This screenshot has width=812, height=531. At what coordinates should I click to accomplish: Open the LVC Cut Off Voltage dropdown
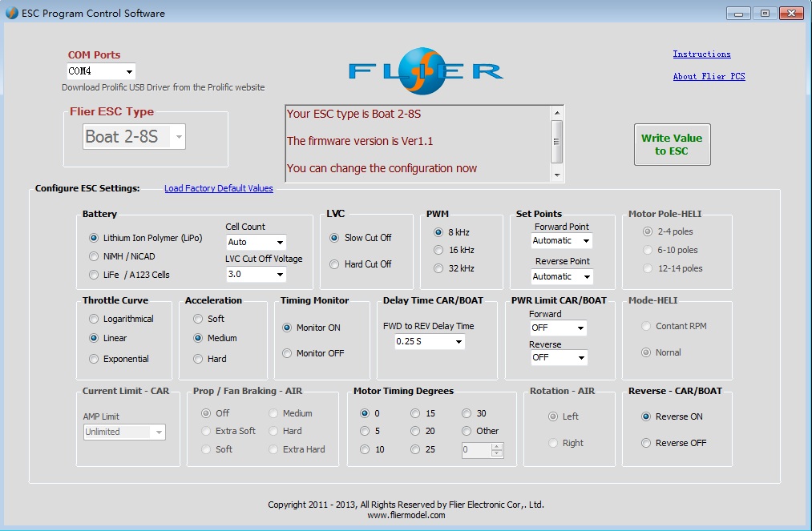(x=256, y=274)
